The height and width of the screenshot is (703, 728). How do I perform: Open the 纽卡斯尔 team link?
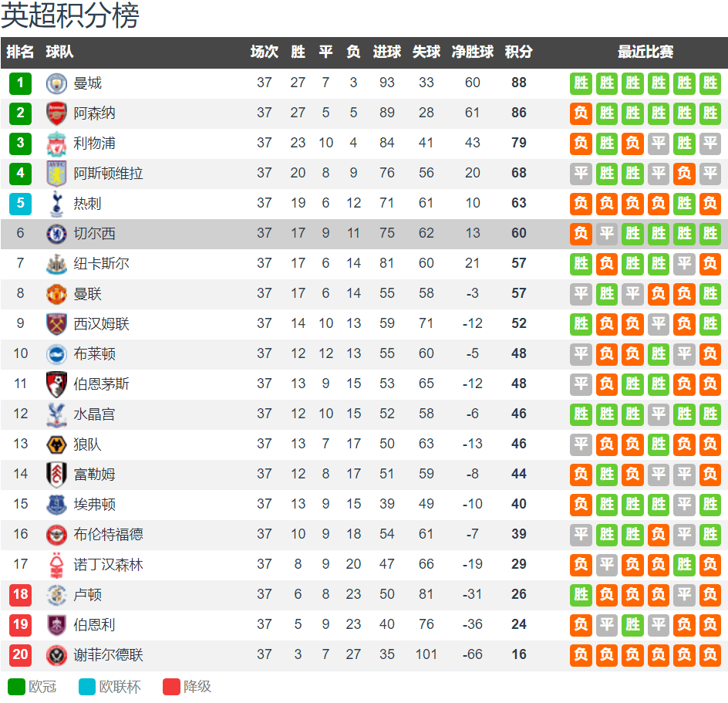(101, 264)
